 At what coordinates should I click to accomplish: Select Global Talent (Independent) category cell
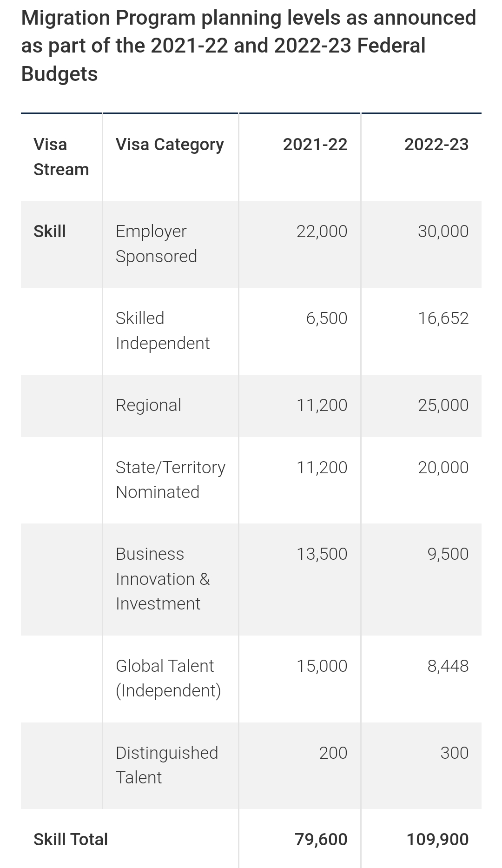[x=168, y=678]
